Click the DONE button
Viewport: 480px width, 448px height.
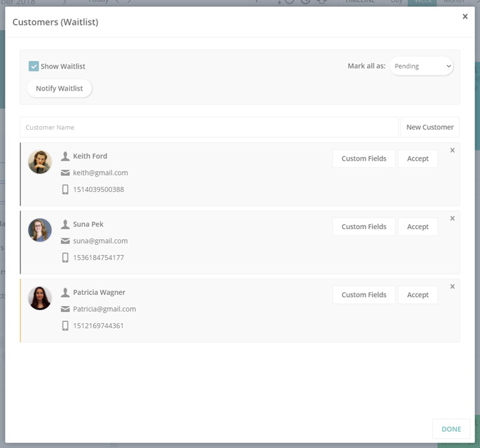pyautogui.click(x=451, y=429)
